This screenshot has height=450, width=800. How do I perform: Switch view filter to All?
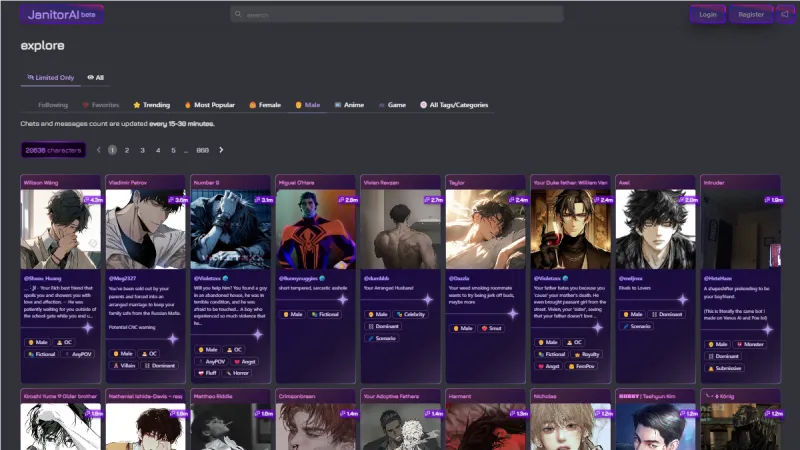pyautogui.click(x=95, y=78)
